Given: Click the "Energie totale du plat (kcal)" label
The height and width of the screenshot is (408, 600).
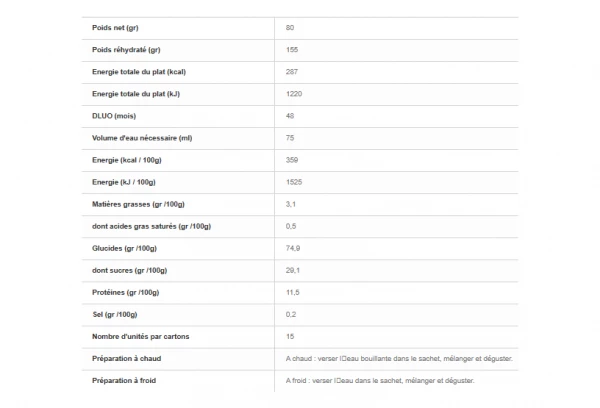Looking at the screenshot, I should (140, 71).
